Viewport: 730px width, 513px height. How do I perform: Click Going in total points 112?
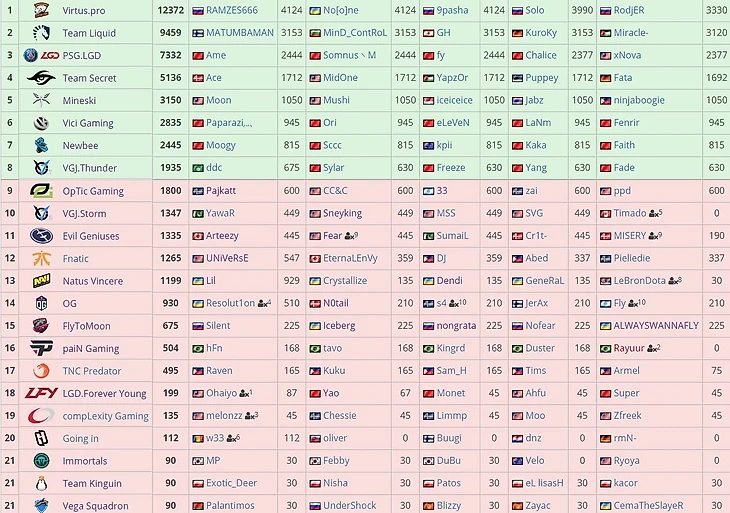pos(170,438)
